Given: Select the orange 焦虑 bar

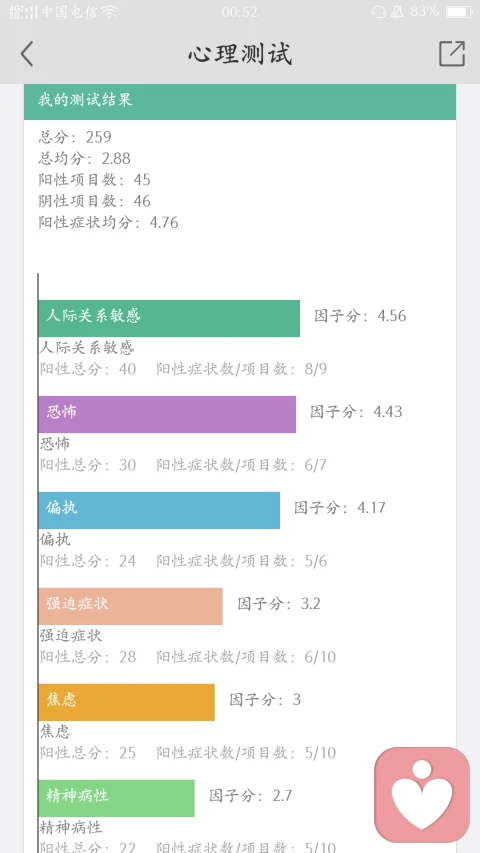Looking at the screenshot, I should 126,702.
